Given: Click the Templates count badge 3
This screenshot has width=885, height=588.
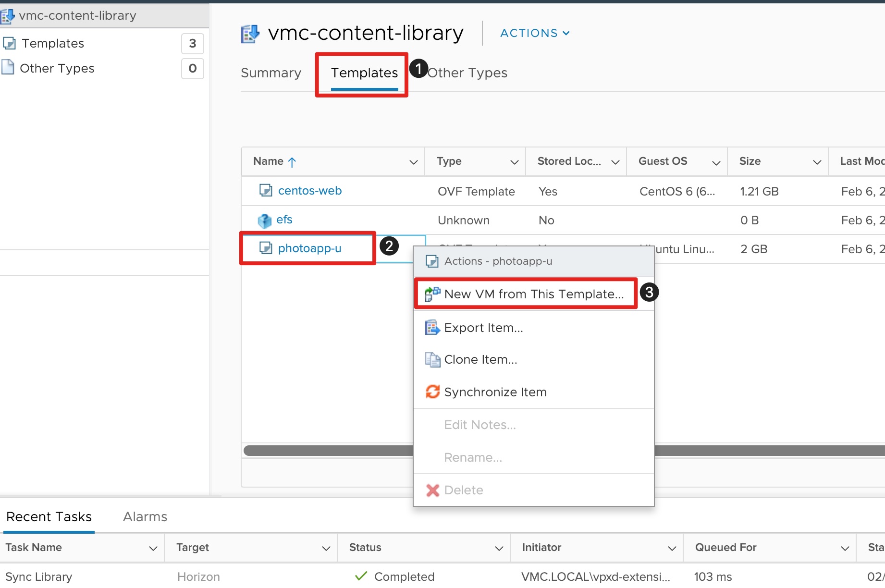Looking at the screenshot, I should point(193,43).
